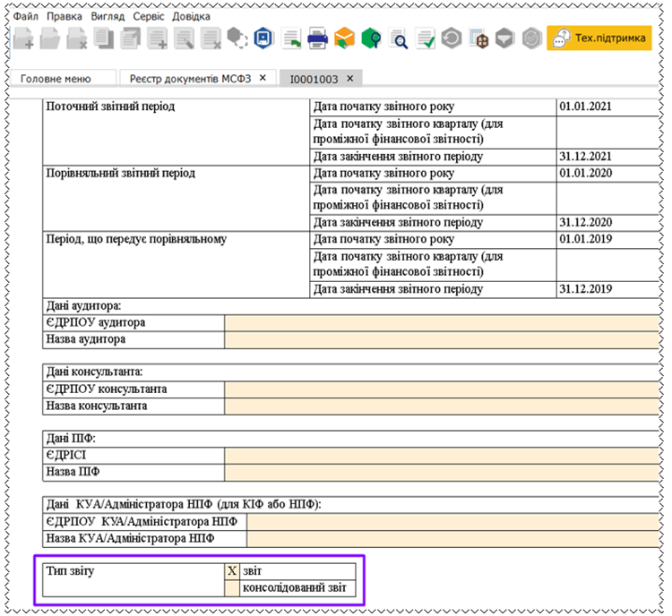The height and width of the screenshot is (616, 672).
Task: Click the magnifier preview icon
Action: 400,39
